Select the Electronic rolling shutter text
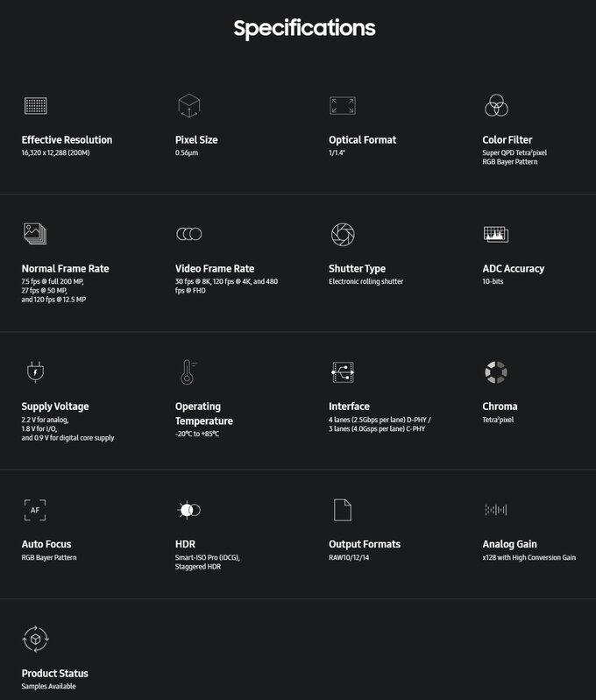596x700 pixels. (x=365, y=281)
